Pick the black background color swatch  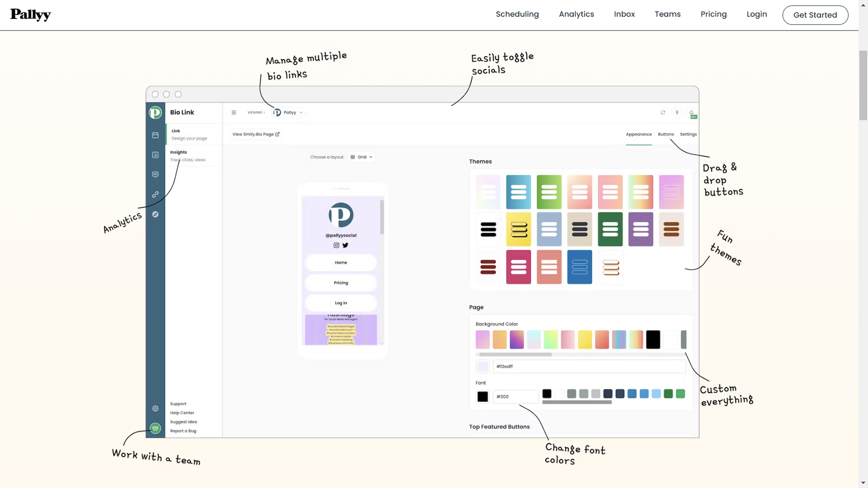click(653, 339)
